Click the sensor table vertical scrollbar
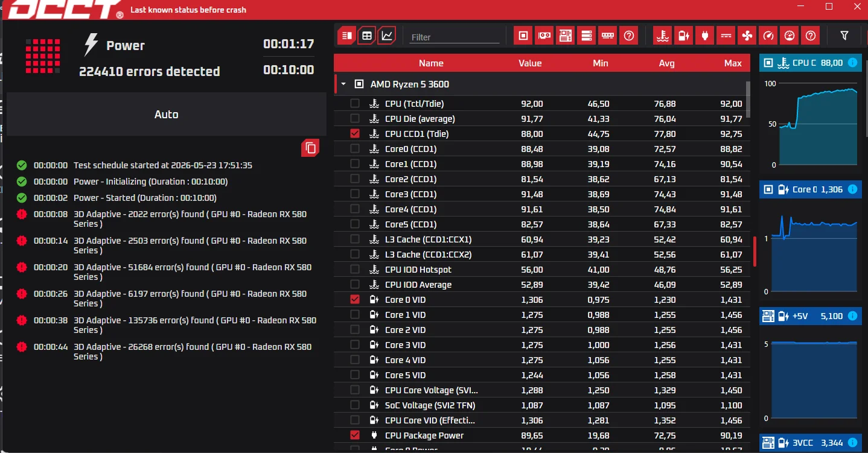This screenshot has width=868, height=453. coord(748,100)
